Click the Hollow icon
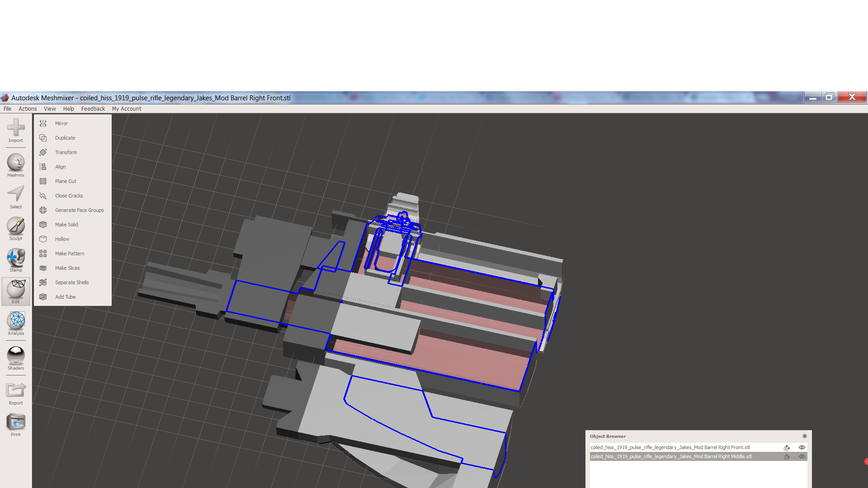 (43, 239)
